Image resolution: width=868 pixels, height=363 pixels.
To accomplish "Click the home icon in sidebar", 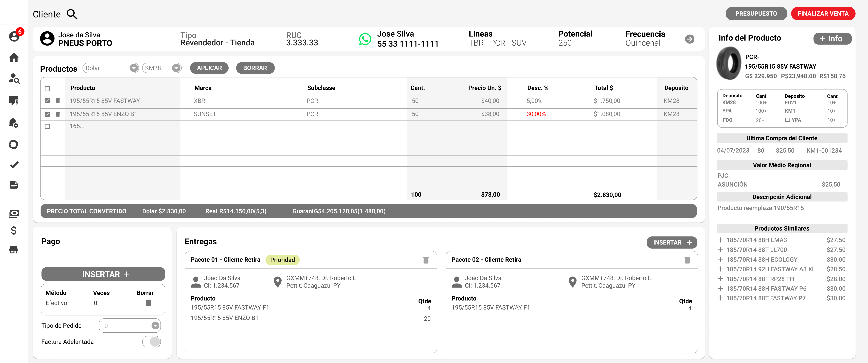I will (x=14, y=58).
